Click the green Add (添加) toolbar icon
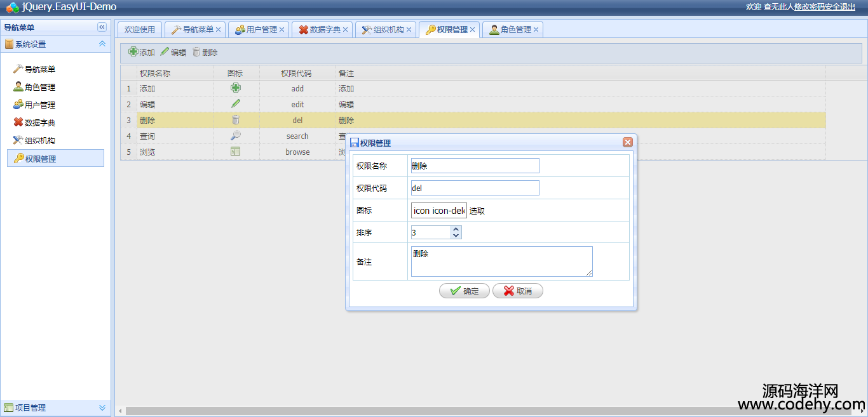The image size is (868, 417). coord(133,52)
